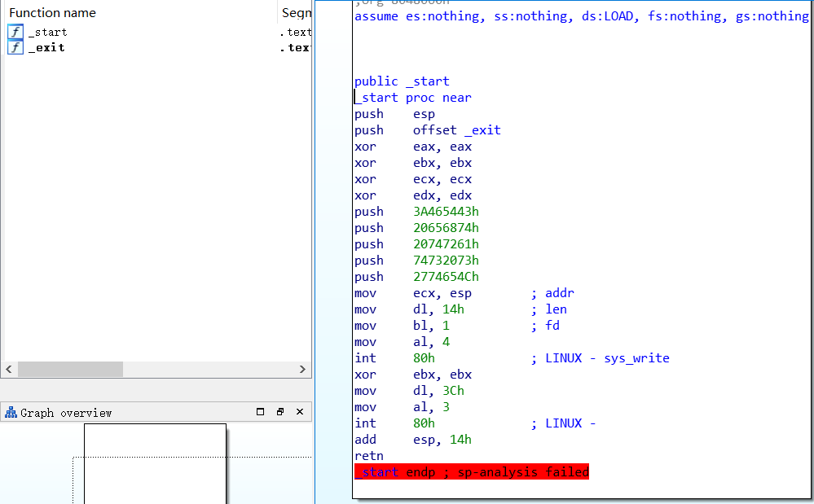Image resolution: width=814 pixels, height=504 pixels.
Task: Click 'mov bl, 1' instruction
Action: point(402,326)
